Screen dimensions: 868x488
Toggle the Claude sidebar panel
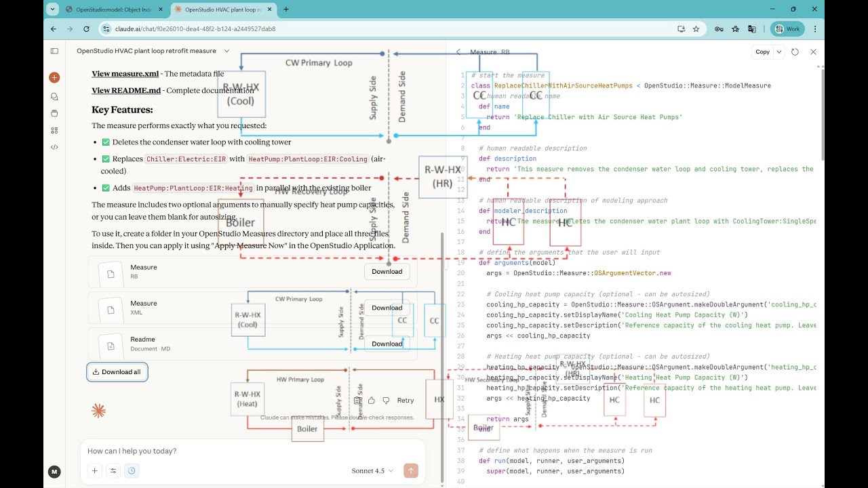[54, 51]
